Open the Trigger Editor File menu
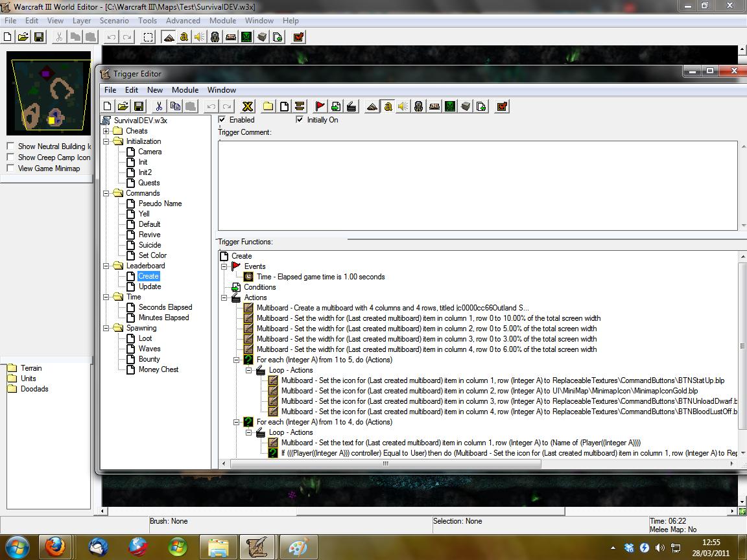This screenshot has height=560, width=747. coord(110,90)
